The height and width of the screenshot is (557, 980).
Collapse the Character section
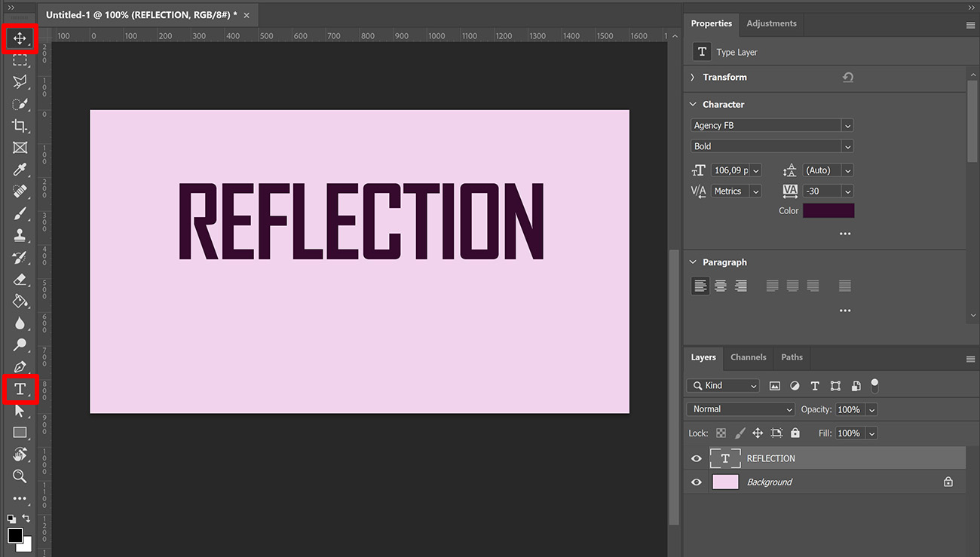click(x=692, y=104)
